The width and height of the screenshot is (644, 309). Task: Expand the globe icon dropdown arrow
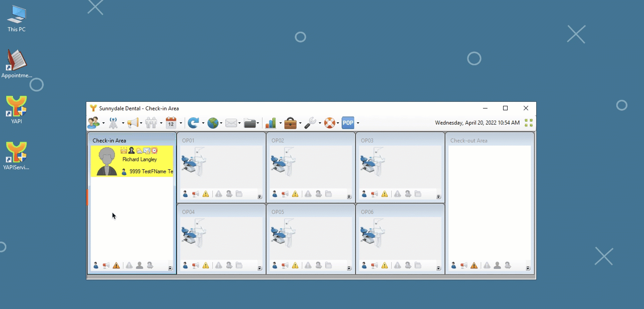pyautogui.click(x=222, y=123)
